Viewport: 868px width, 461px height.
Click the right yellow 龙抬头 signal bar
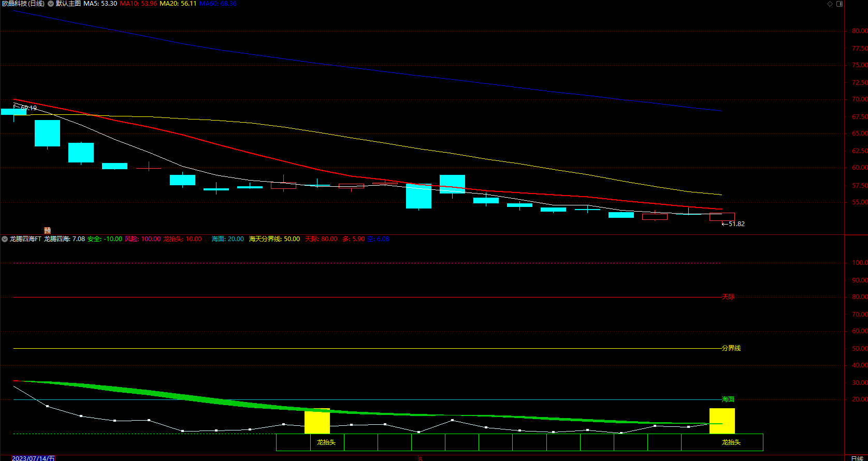coord(722,421)
